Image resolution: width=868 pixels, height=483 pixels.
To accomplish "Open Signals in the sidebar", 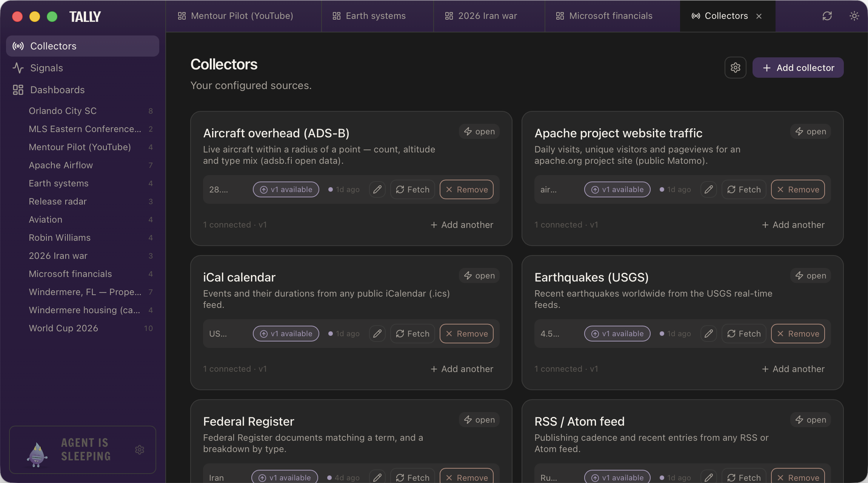I will pyautogui.click(x=83, y=68).
